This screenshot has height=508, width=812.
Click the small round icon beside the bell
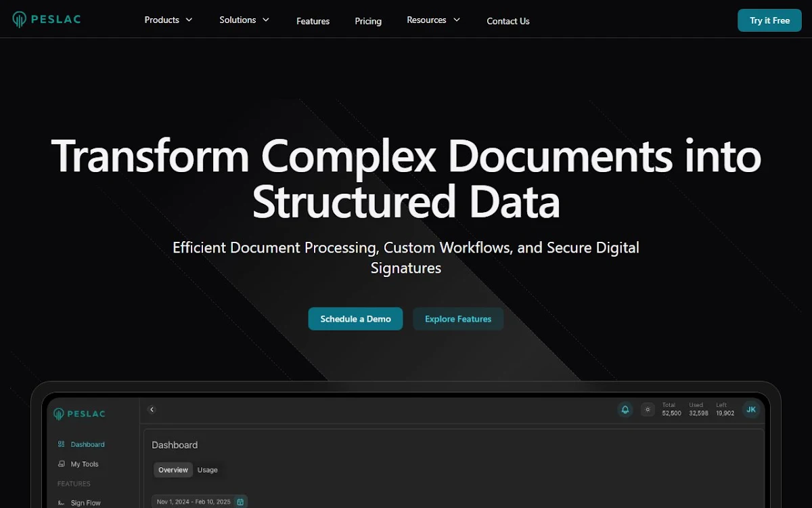click(x=648, y=409)
